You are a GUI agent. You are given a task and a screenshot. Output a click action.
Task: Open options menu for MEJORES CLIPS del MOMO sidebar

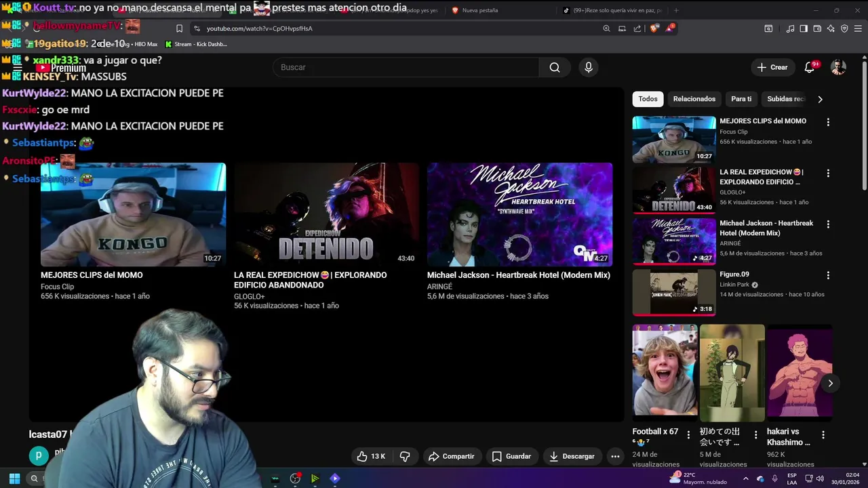click(x=828, y=122)
